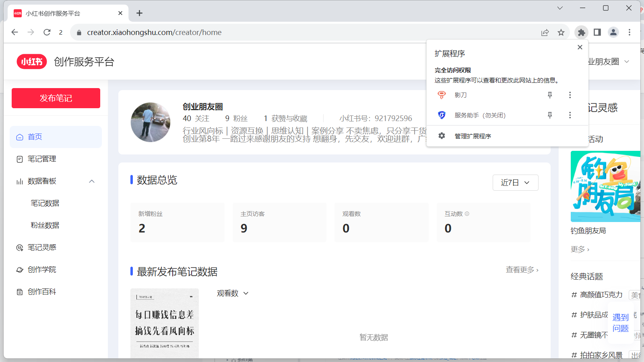The height and width of the screenshot is (362, 644).
Task: Click the Extensions puzzle icon in toolbar
Action: (x=581, y=33)
